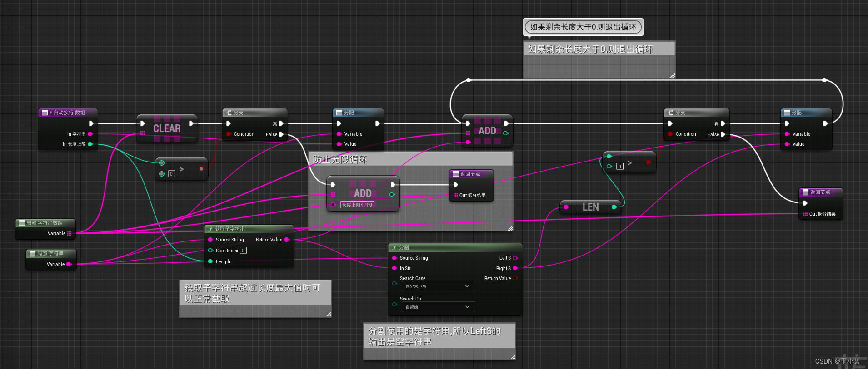
Task: Click the Condition pin on the Branch after CLEAR
Action: [229, 134]
